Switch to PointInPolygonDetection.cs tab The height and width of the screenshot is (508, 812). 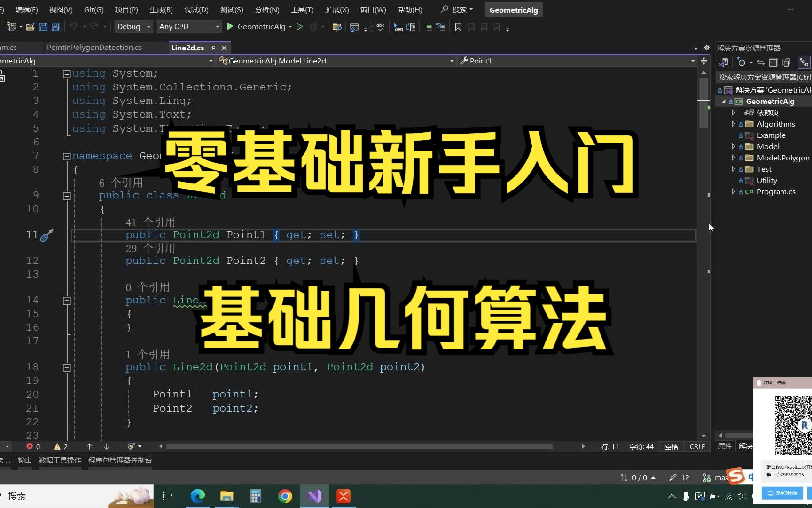point(94,48)
